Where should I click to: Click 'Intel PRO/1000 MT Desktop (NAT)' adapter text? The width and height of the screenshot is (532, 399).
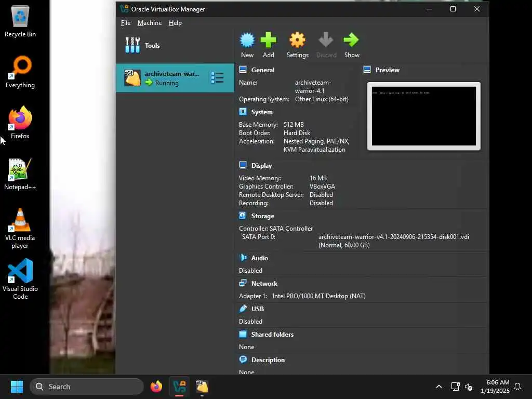click(319, 296)
